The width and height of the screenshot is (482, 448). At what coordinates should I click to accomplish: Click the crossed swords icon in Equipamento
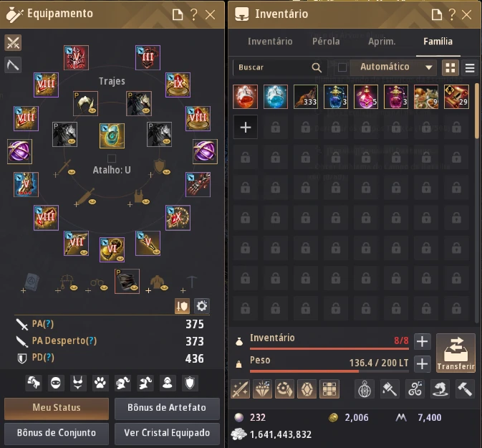point(13,42)
